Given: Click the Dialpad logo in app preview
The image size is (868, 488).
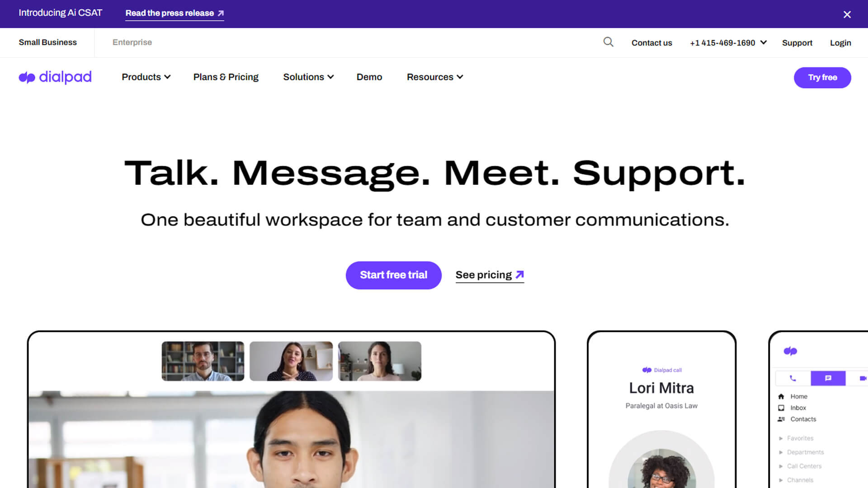Looking at the screenshot, I should (x=790, y=351).
